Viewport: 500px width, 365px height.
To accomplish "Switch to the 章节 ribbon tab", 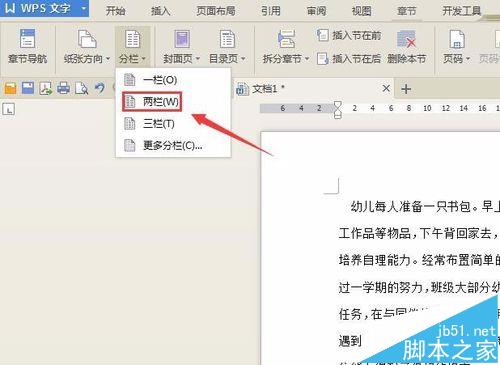I will point(407,11).
